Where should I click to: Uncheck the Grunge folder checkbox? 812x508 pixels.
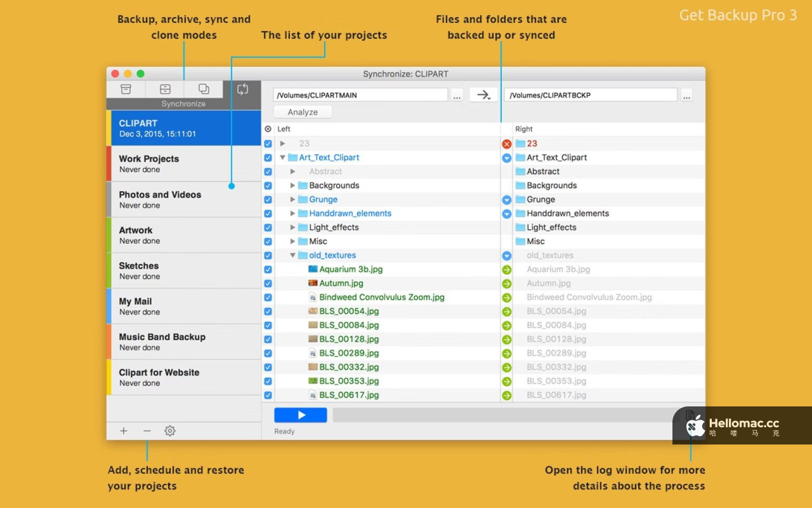point(268,199)
